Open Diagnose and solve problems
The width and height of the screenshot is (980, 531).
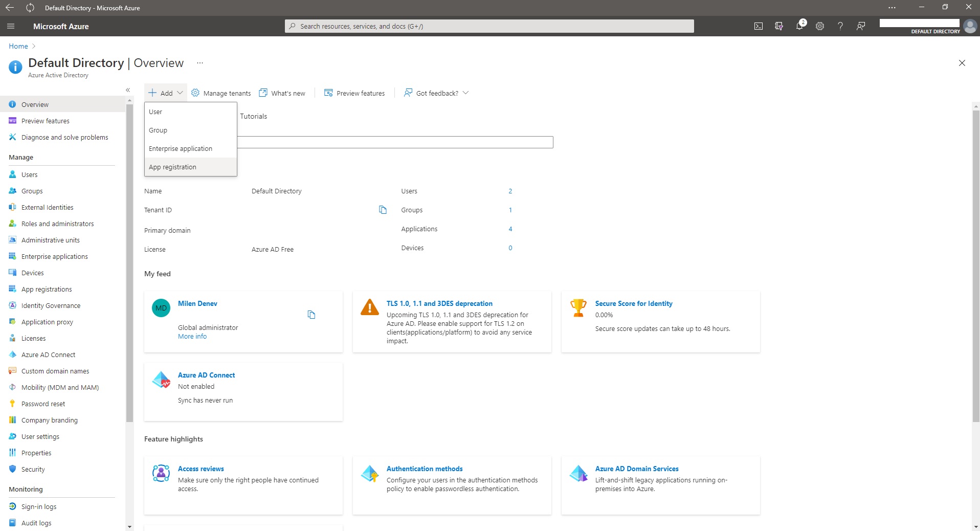coord(64,137)
